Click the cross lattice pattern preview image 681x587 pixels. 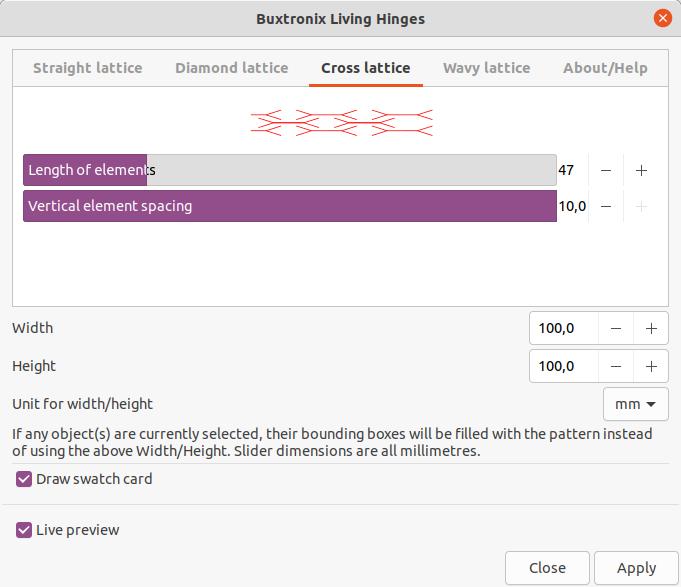pyautogui.click(x=342, y=123)
